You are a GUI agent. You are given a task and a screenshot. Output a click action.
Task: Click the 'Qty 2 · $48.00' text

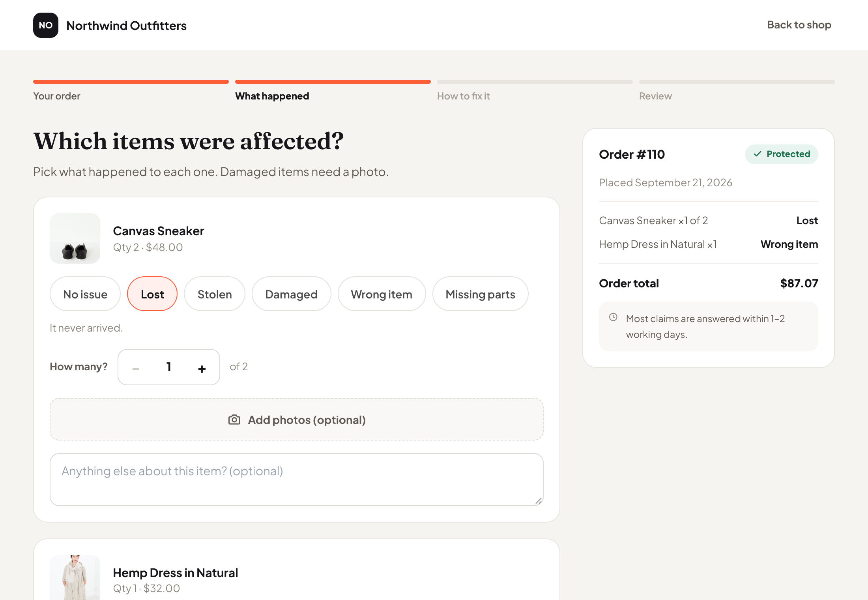click(x=148, y=247)
